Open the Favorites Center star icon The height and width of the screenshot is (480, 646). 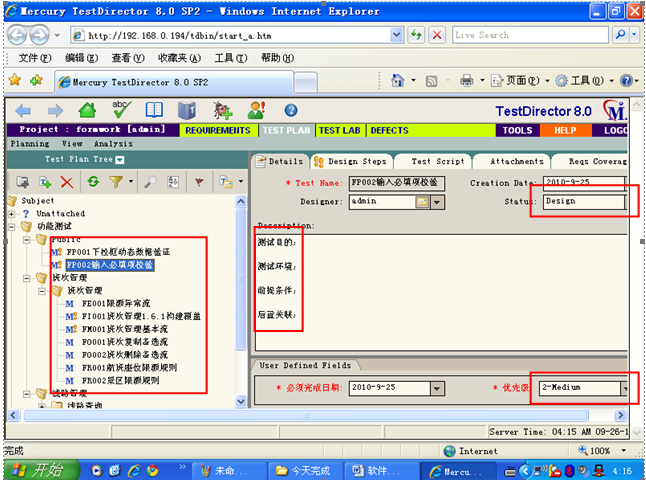coord(15,80)
